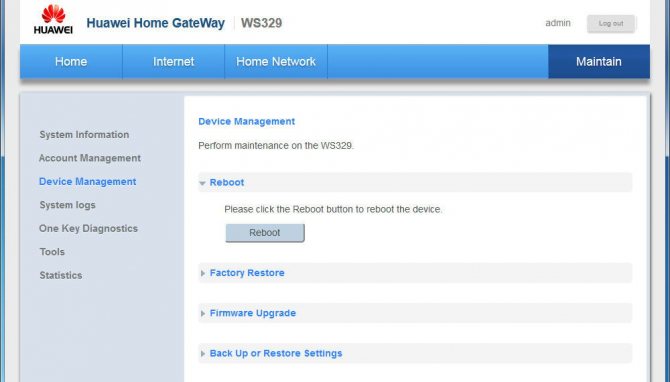Screen dimensions: 670x382
Task: Expand the Firmware Upgrade arrow
Action: (203, 313)
